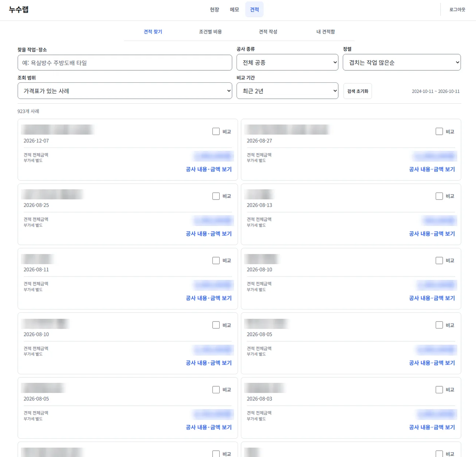Screen dimensions: 476x457
Task: Click the date range 2024-10-11 ~ 2026-10-11
Action: pyautogui.click(x=436, y=92)
